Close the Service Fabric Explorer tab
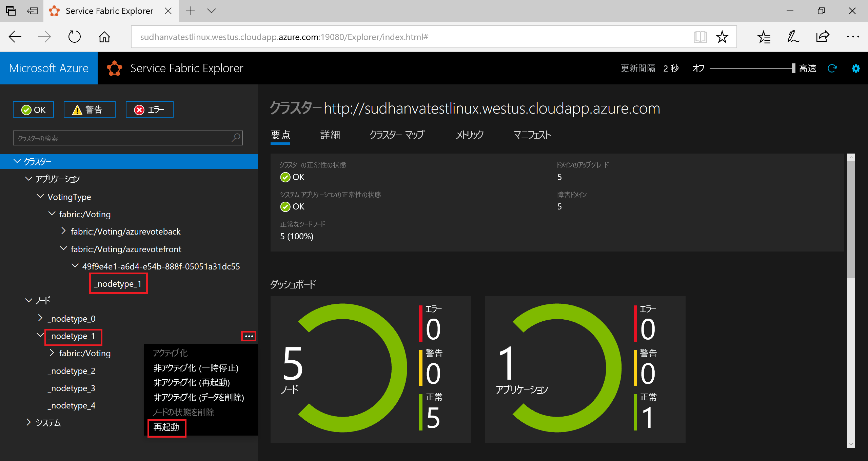868x461 pixels. 168,11
